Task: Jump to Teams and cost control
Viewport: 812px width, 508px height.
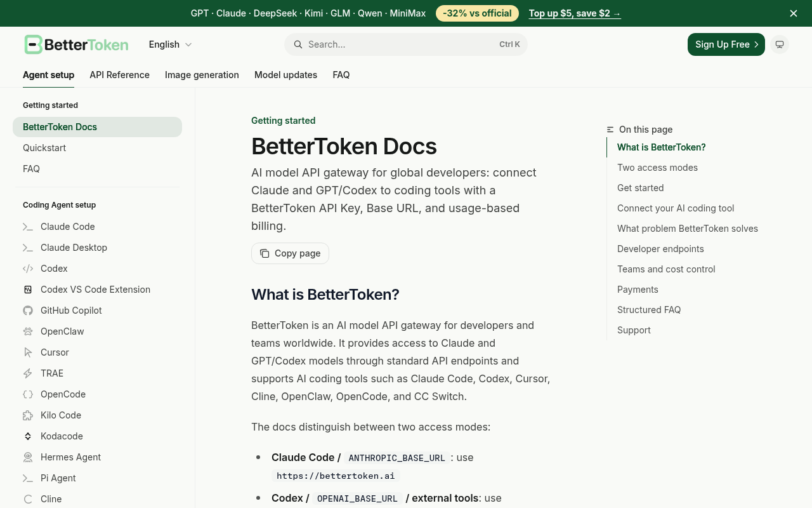Action: pos(666,269)
